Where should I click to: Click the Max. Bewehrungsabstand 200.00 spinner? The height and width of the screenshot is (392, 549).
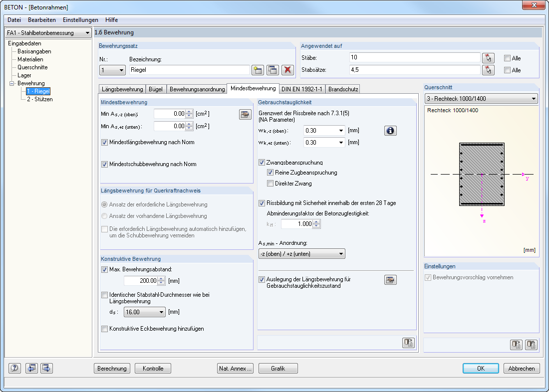click(161, 281)
